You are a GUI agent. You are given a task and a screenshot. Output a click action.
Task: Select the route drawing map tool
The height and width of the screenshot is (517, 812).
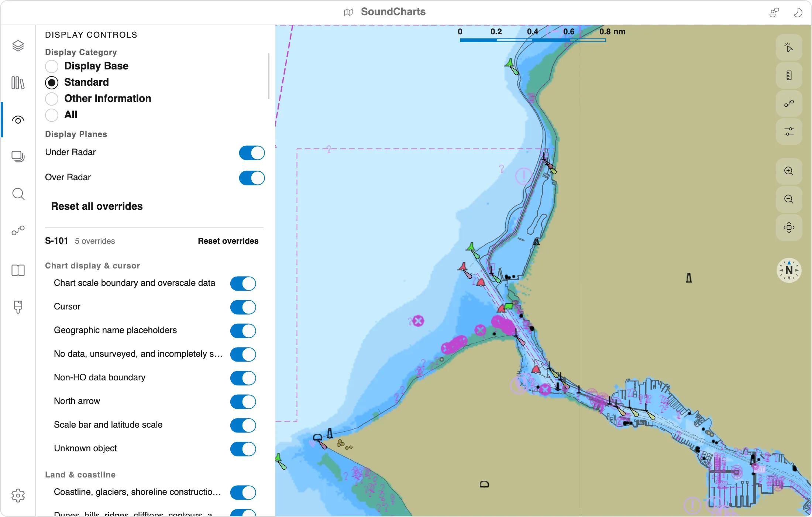[789, 104]
